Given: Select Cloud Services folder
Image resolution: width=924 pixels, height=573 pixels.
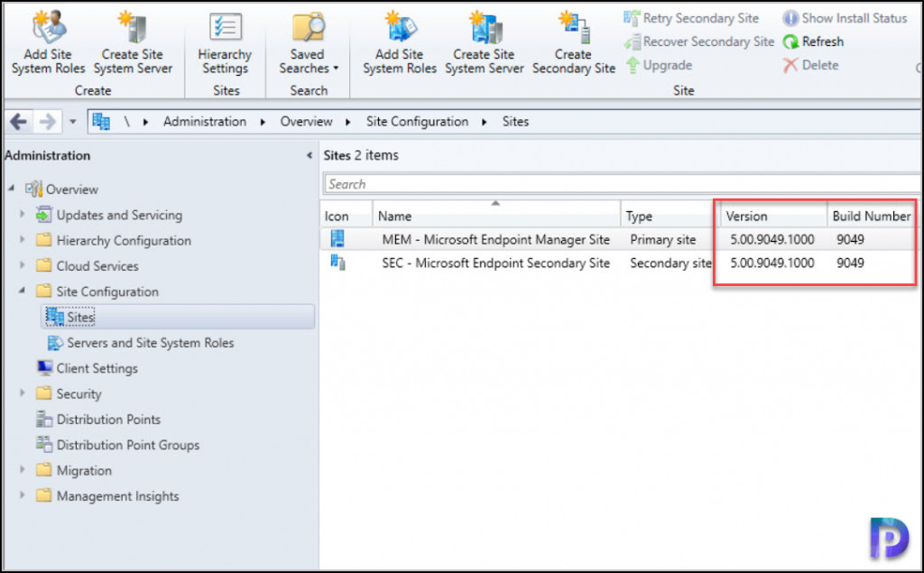Looking at the screenshot, I should tap(88, 266).
